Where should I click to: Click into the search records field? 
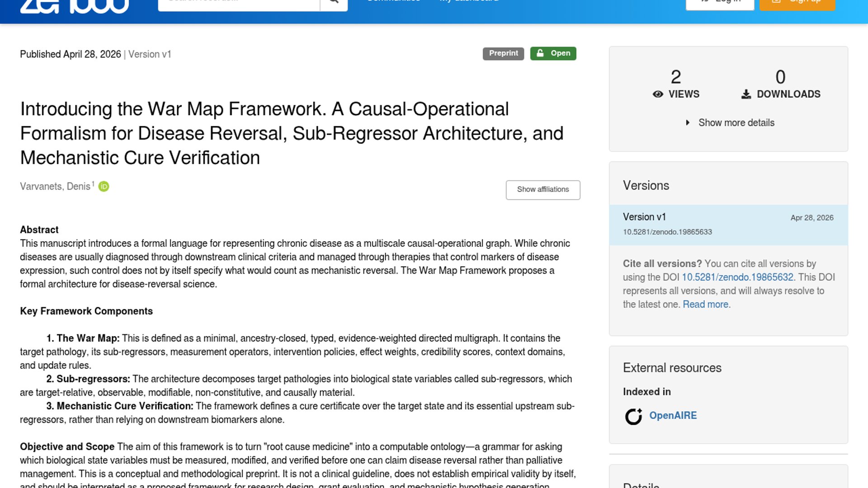pos(239,4)
